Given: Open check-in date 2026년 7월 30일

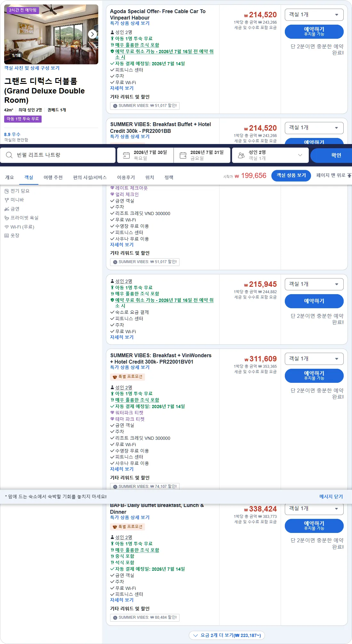Looking at the screenshot, I should [x=145, y=155].
